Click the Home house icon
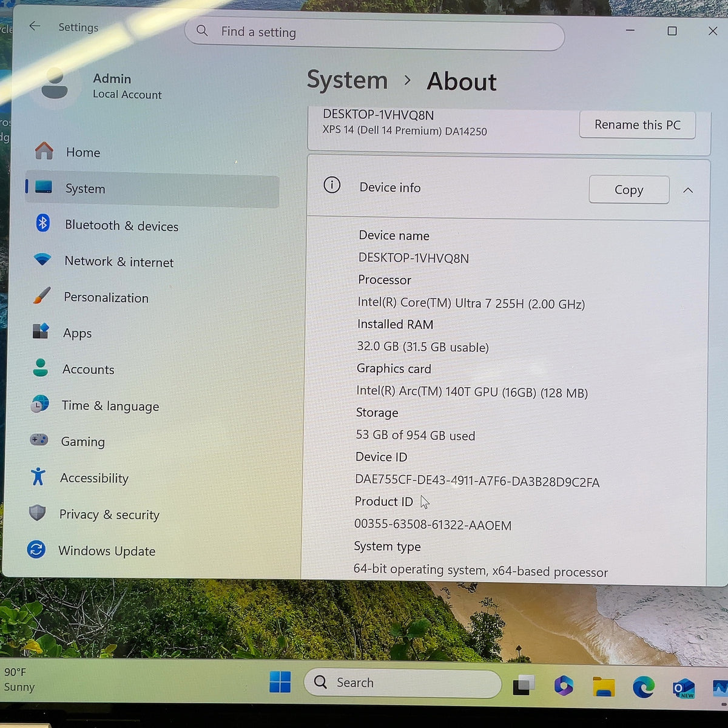Image resolution: width=728 pixels, height=728 pixels. pyautogui.click(x=44, y=150)
